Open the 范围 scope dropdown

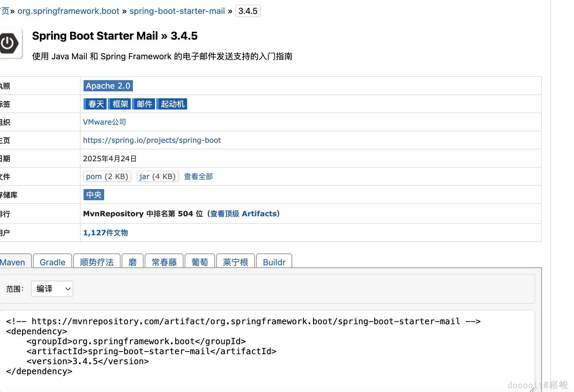(x=52, y=289)
